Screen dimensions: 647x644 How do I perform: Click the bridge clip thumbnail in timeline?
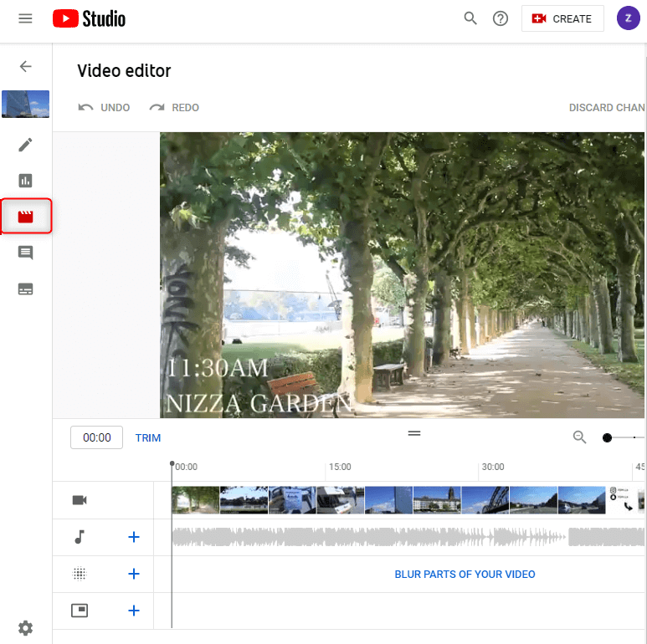point(485,500)
